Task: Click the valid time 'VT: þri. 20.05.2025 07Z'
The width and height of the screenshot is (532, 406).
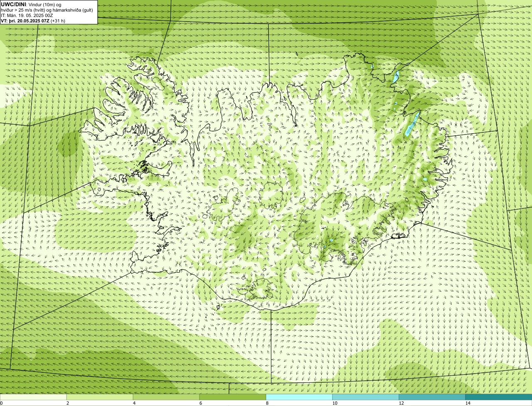Action: click(x=25, y=20)
